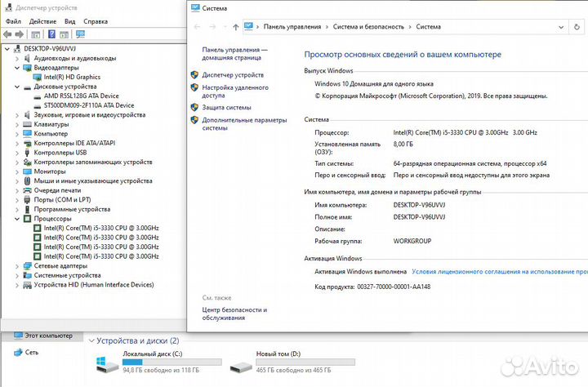The height and width of the screenshot is (387, 588).
Task: Select the Очереди печати printer icon
Action: click(x=27, y=190)
